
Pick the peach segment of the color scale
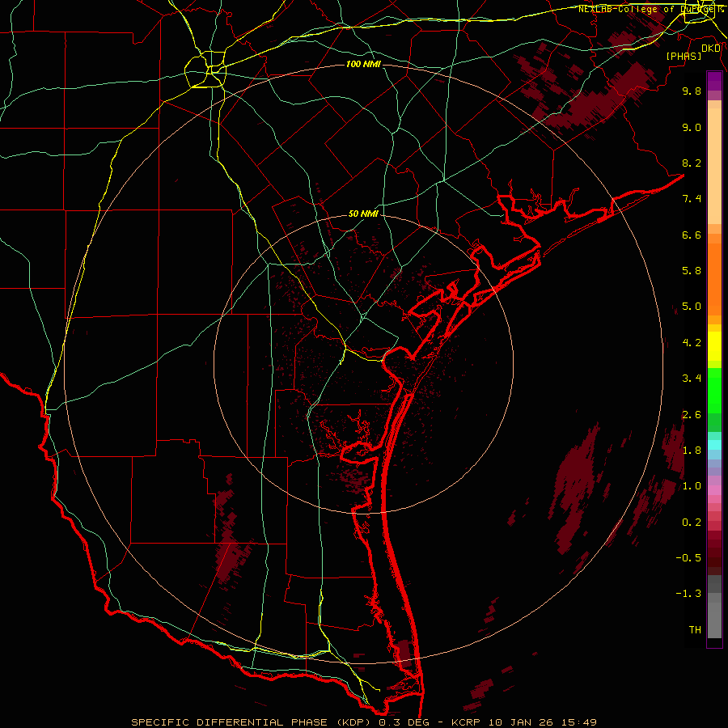(x=714, y=166)
